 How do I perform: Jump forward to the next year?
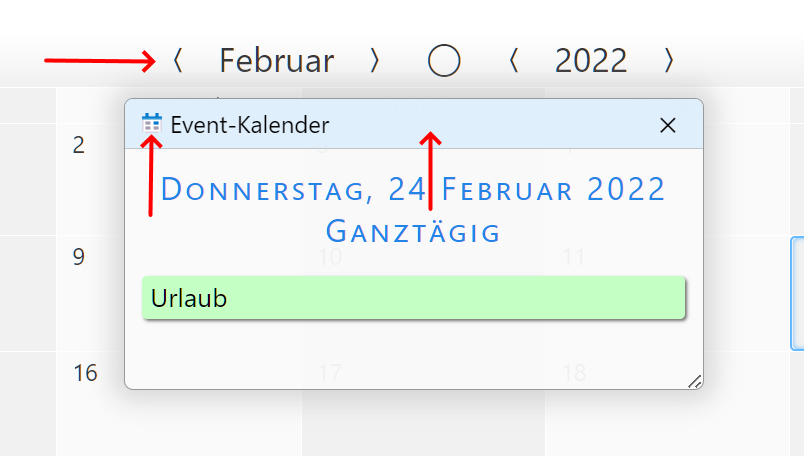(669, 61)
